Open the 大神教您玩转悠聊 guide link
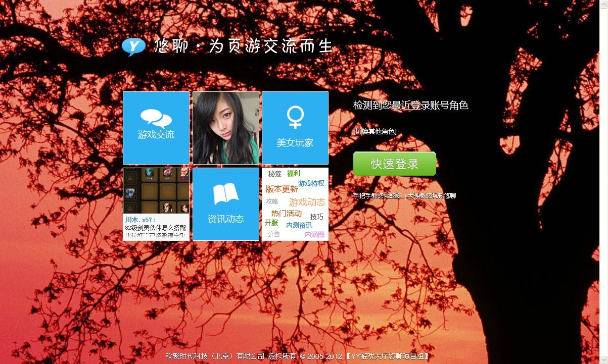Image resolution: width=608 pixels, height=364 pixels. [x=432, y=195]
